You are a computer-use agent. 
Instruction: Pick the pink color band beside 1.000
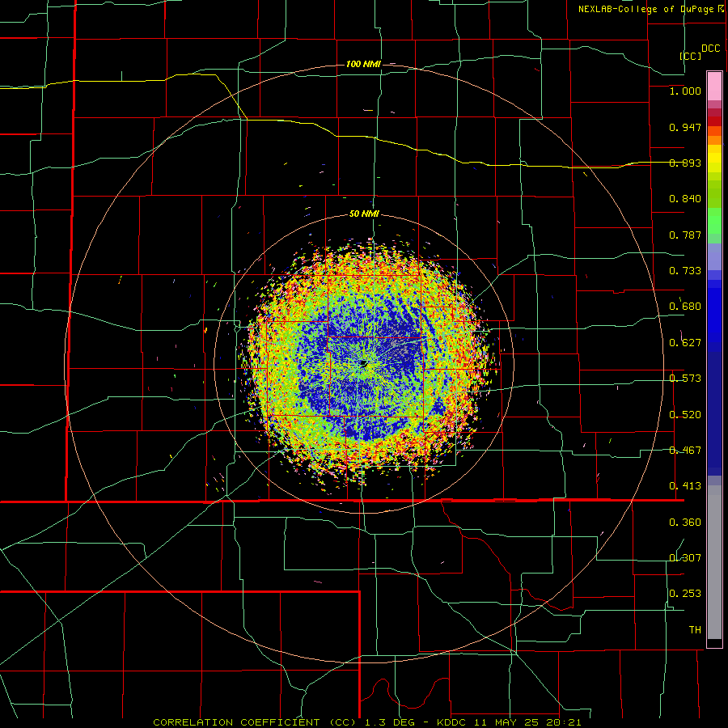pos(714,87)
